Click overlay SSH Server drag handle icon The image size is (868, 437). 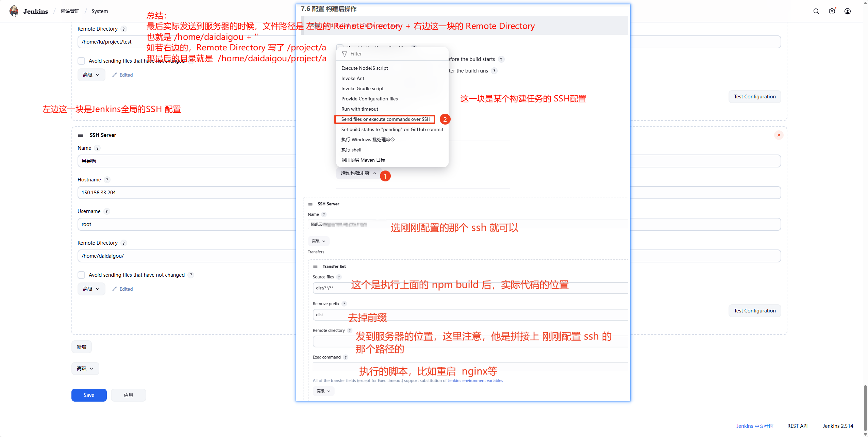[310, 204]
